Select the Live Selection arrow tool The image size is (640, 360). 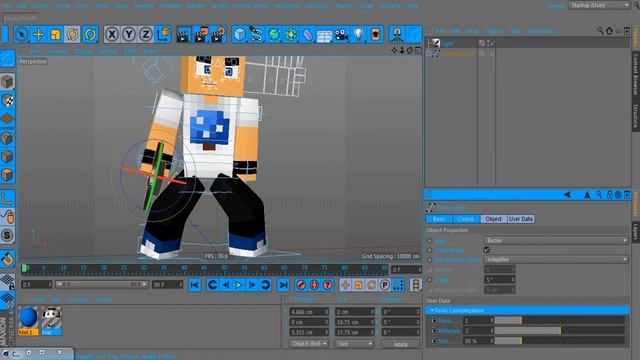[21, 34]
